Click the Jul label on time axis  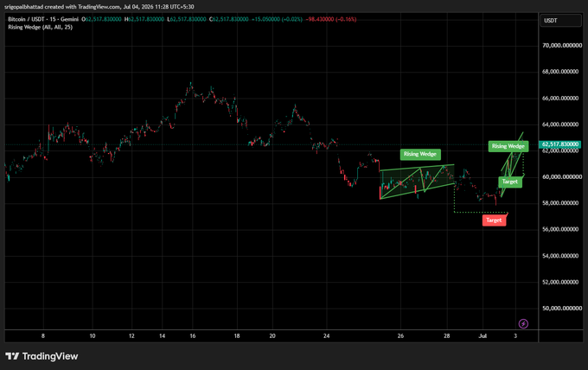(483, 336)
